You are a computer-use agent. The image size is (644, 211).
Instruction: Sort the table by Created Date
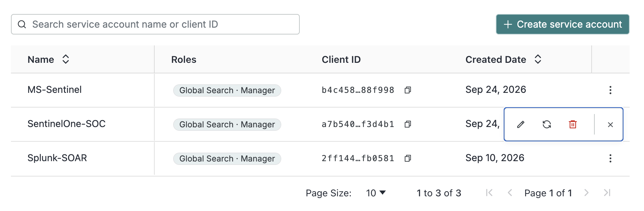[x=538, y=59]
